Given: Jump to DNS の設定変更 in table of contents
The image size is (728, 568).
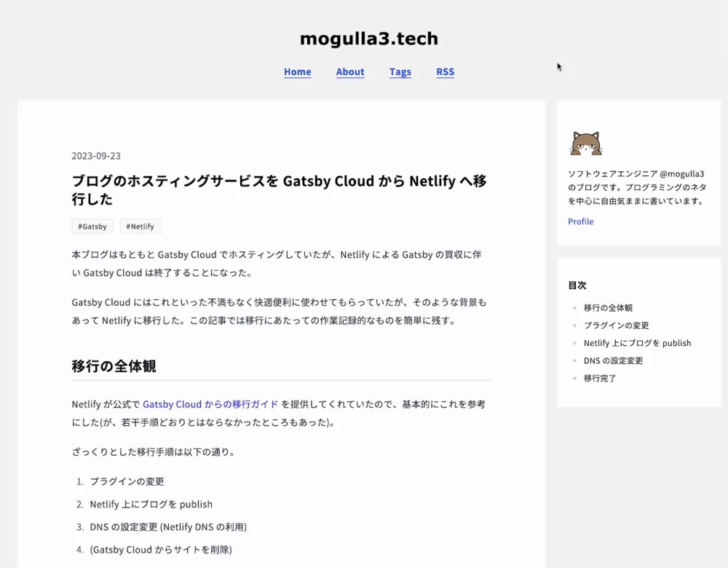Looking at the screenshot, I should [x=613, y=361].
